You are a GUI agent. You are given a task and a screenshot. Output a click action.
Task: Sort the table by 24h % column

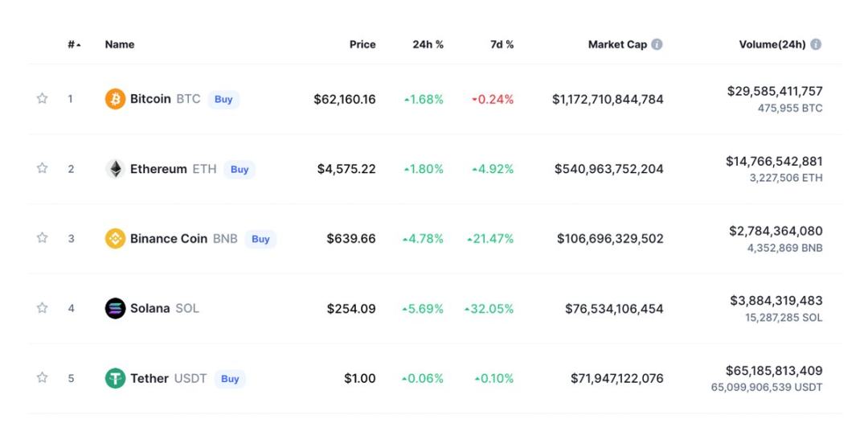pos(428,44)
